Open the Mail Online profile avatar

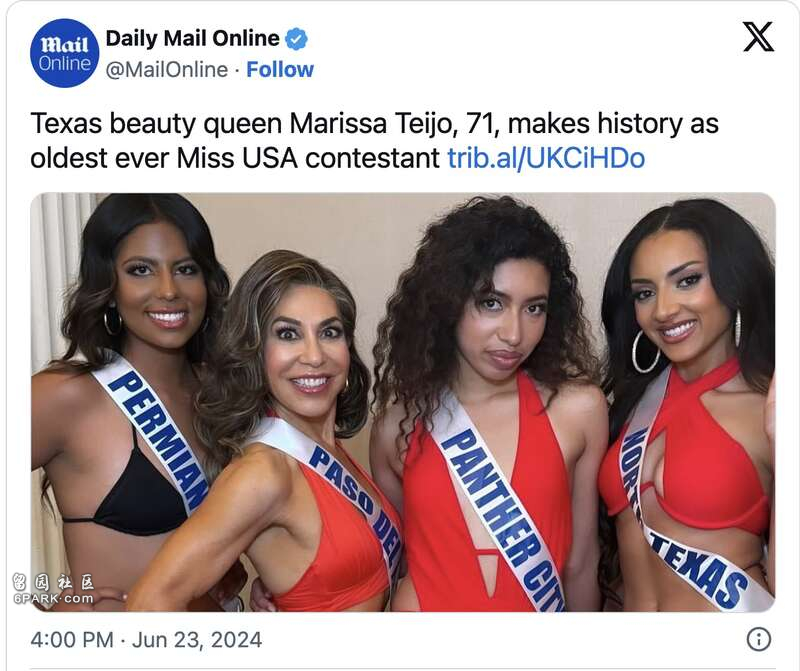point(64,53)
